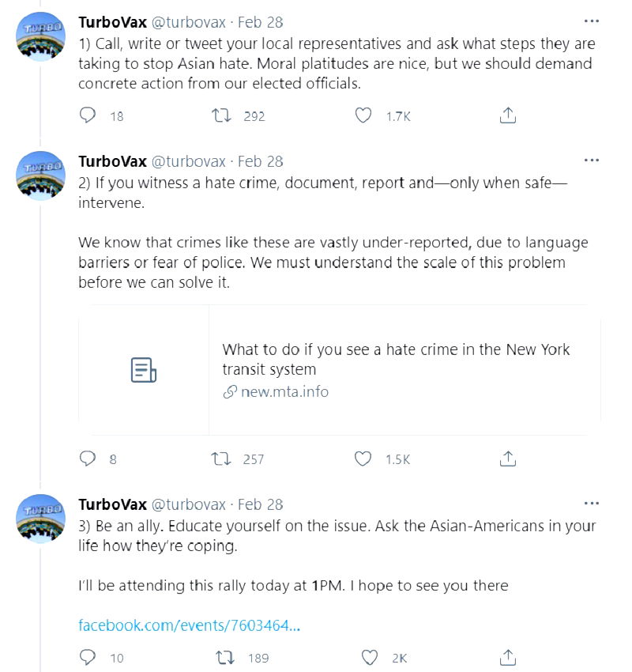Screen dimensions: 632x672
Task: Like the tweet with 1.7K likes
Action: (x=363, y=116)
